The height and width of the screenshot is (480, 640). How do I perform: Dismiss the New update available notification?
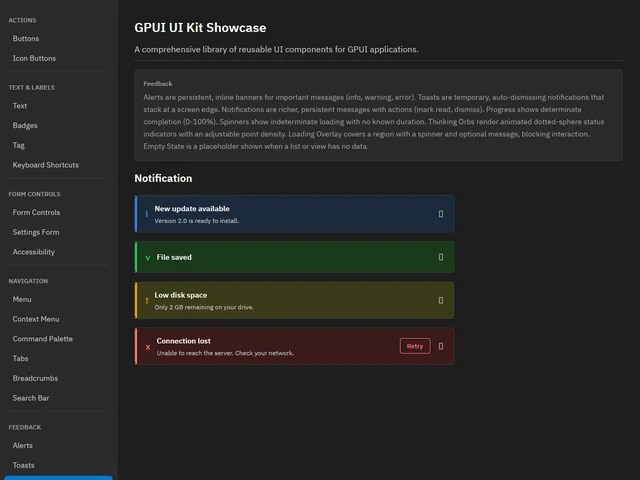[x=441, y=214]
